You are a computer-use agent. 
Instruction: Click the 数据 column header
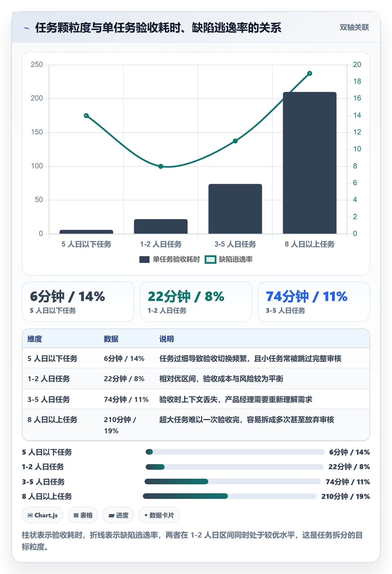click(x=111, y=339)
